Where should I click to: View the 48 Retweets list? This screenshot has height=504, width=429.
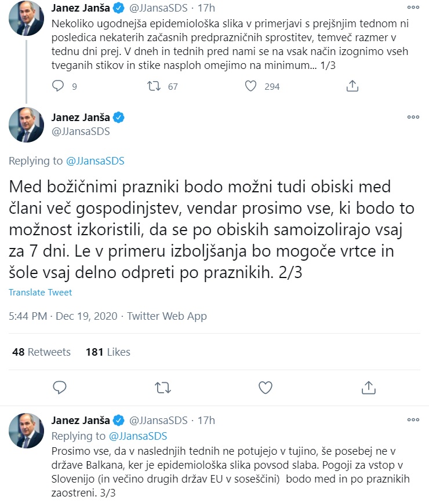tap(41, 352)
